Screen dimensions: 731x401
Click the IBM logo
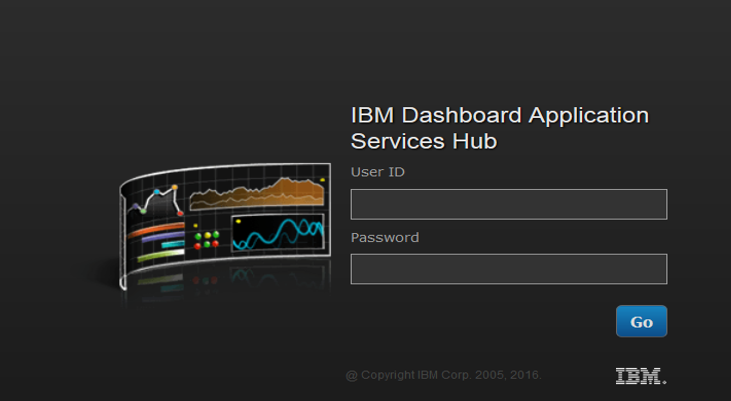641,376
